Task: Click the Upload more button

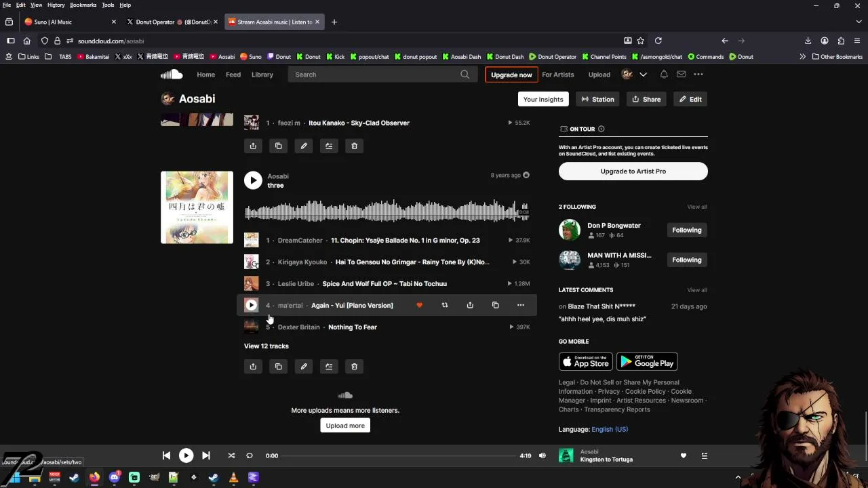Action: [345, 426]
